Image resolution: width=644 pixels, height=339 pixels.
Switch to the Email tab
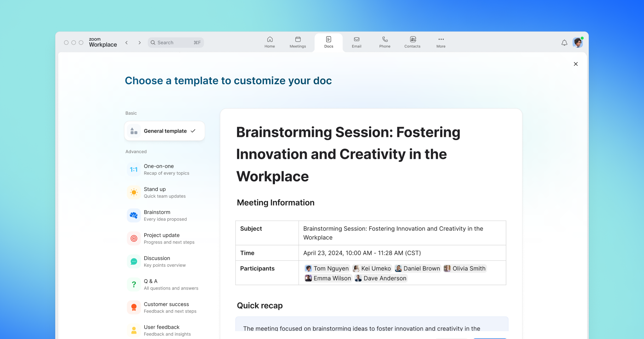pyautogui.click(x=356, y=42)
